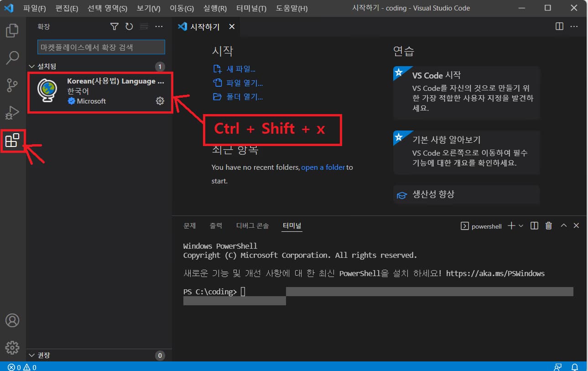The height and width of the screenshot is (371, 588).
Task: Open the Explorer sidebar icon
Action: click(x=12, y=30)
